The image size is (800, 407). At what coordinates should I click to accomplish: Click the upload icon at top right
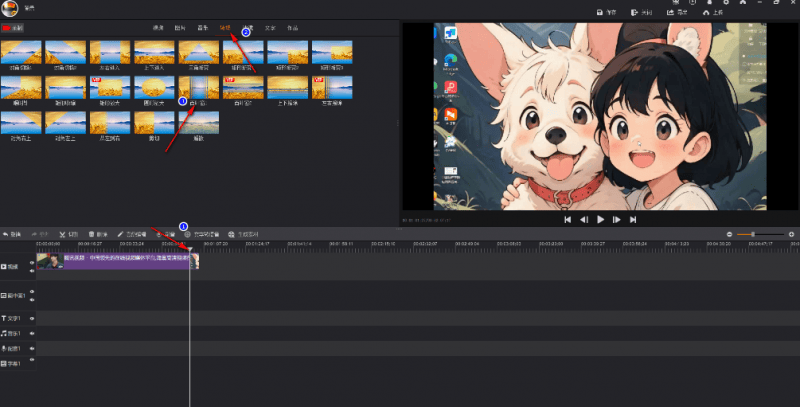706,13
